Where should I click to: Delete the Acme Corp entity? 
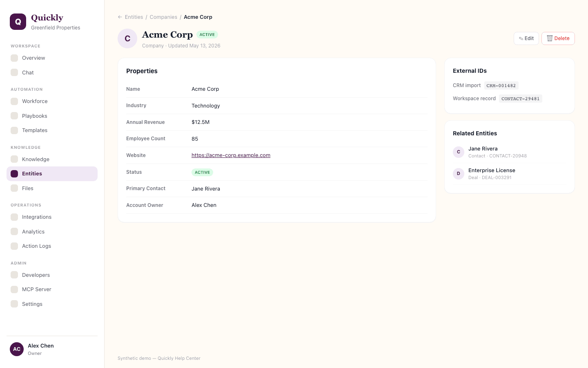[558, 38]
